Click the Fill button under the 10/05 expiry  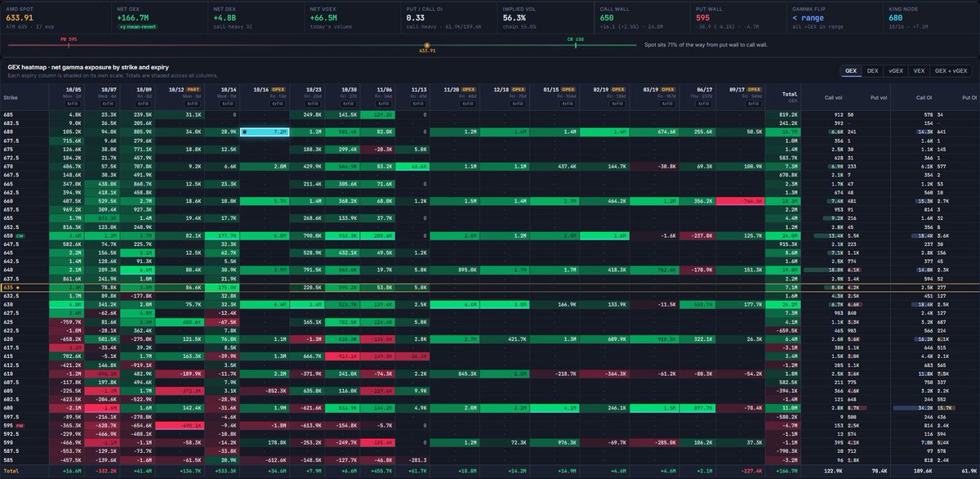(x=72, y=104)
